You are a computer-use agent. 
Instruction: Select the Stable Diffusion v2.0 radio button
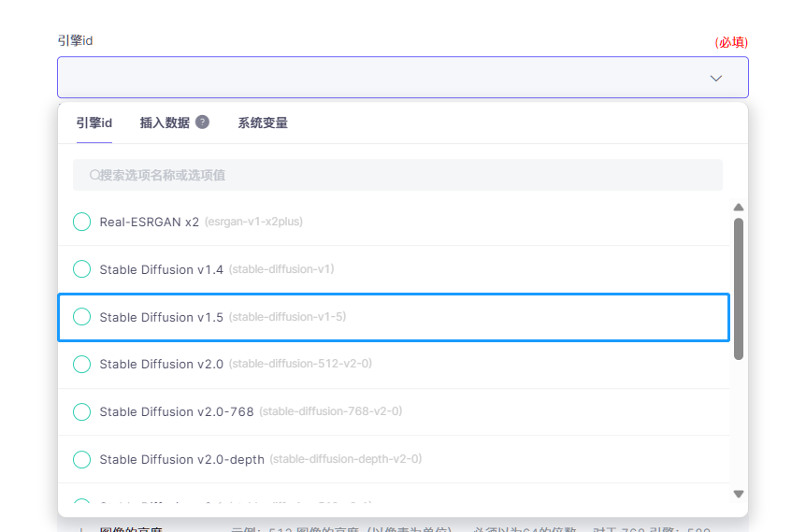click(x=81, y=364)
